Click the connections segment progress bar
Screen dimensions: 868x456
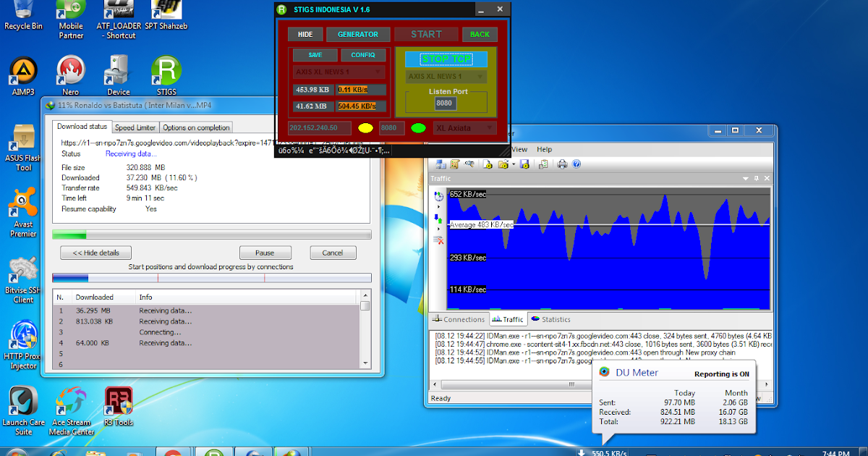point(212,278)
